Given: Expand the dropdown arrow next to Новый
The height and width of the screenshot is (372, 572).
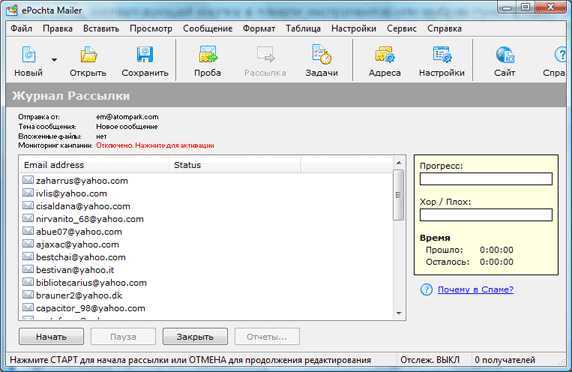Looking at the screenshot, I should 54,60.
